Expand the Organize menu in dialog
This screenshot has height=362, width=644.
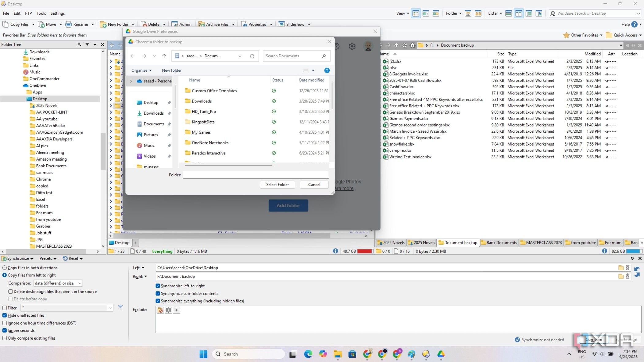pyautogui.click(x=141, y=70)
